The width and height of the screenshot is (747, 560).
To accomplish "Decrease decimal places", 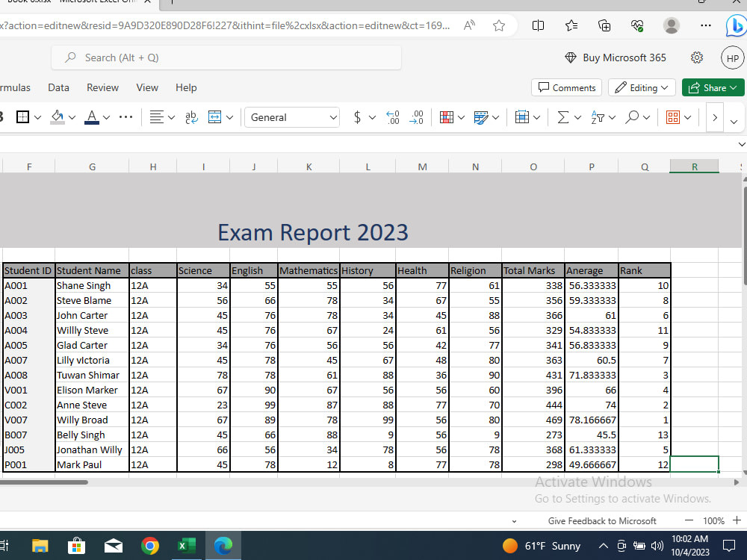I will [416, 117].
